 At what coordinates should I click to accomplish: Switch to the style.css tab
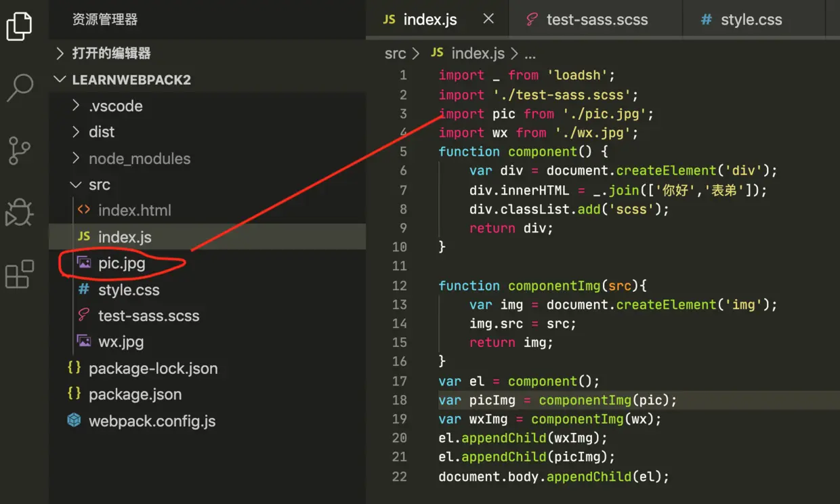click(x=754, y=20)
